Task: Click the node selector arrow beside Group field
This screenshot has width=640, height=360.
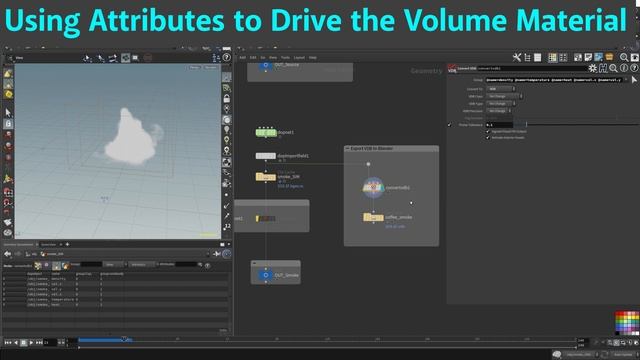Action: click(x=634, y=80)
